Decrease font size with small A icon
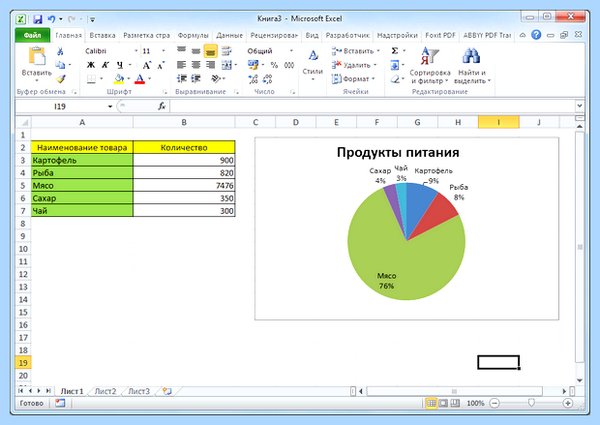This screenshot has width=600, height=425. tap(161, 65)
